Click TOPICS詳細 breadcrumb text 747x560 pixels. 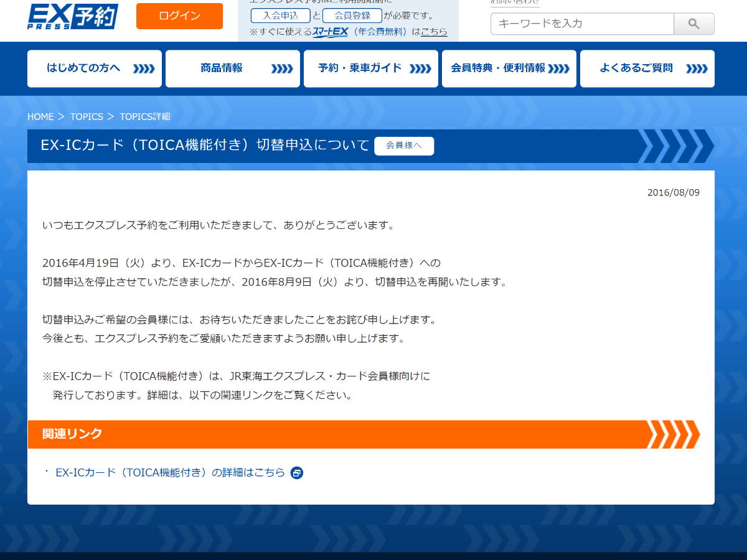[x=144, y=116]
